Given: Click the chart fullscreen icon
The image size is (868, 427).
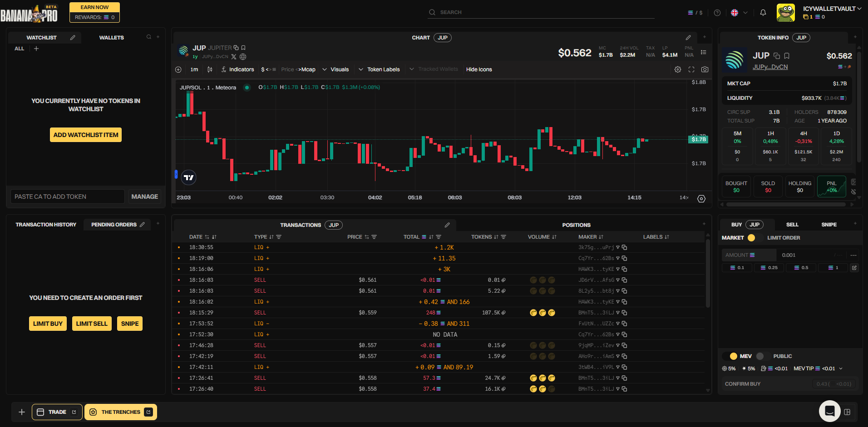Looking at the screenshot, I should (691, 69).
